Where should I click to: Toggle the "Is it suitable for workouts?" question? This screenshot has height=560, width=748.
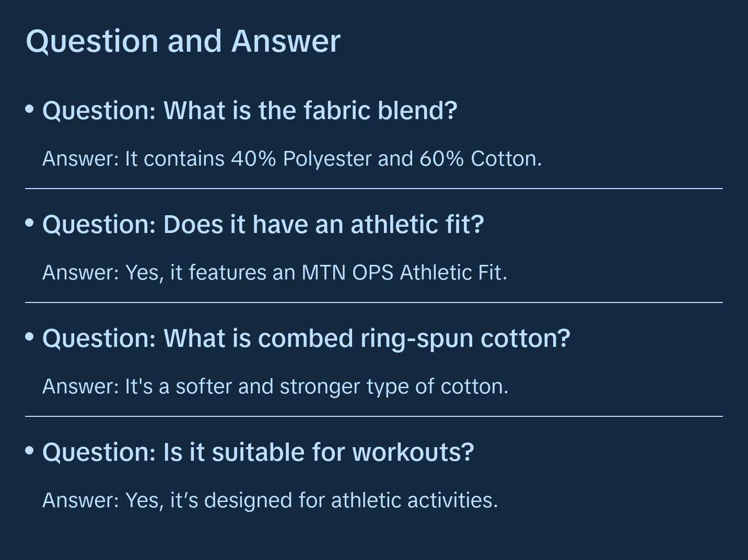pos(258,452)
